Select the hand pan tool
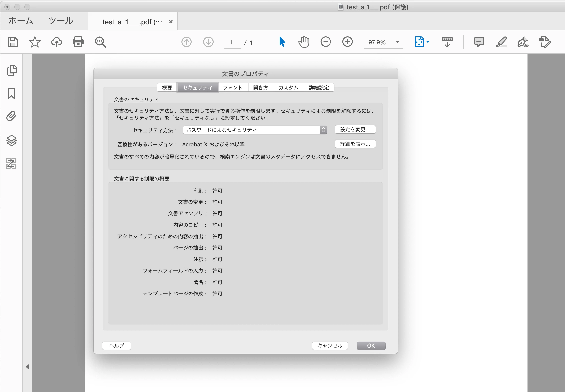This screenshot has height=392, width=565. point(304,42)
